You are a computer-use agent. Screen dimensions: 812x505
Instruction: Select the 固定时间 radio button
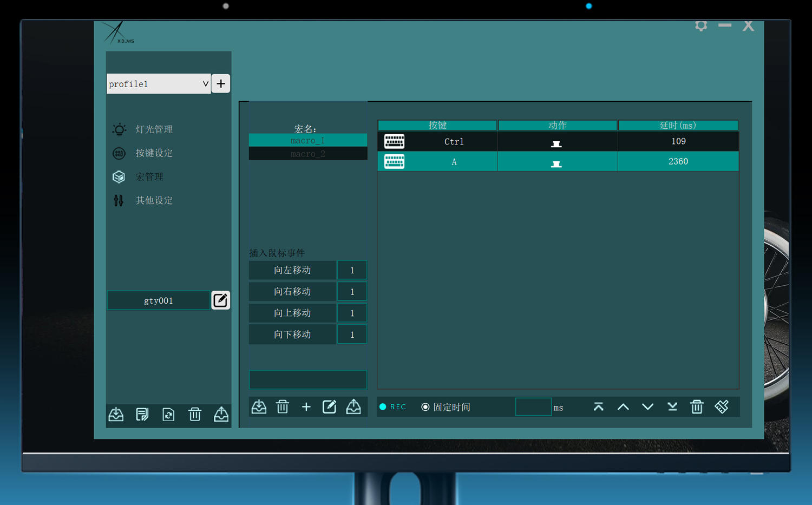coord(425,407)
